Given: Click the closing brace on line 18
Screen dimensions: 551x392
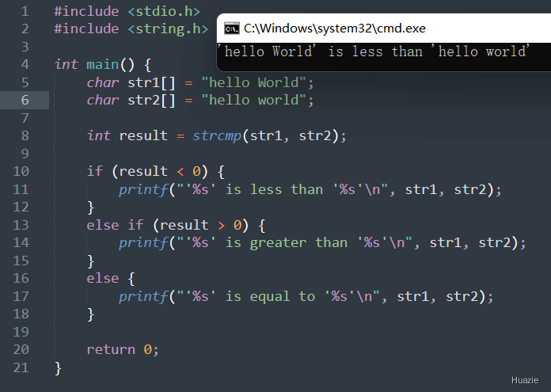Looking at the screenshot, I should coord(91,314).
